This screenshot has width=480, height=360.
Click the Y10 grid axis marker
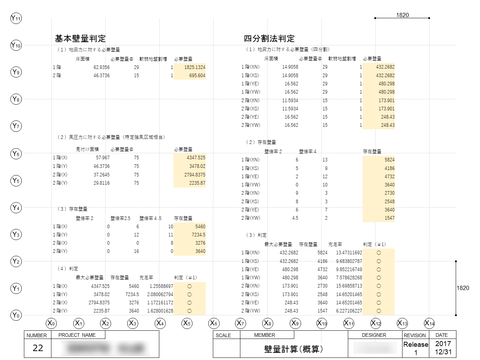click(16, 45)
